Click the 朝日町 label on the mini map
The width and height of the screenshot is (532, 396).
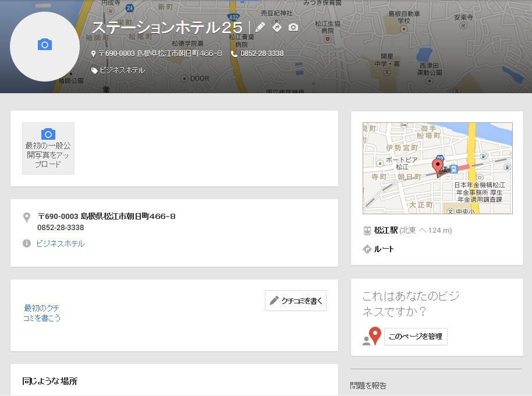coord(409,177)
